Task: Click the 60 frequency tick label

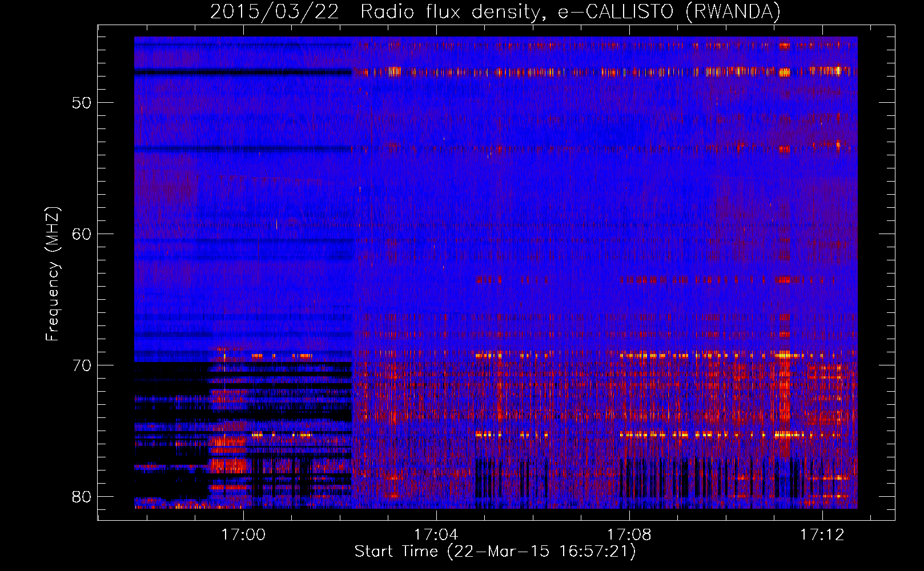Action: point(82,234)
